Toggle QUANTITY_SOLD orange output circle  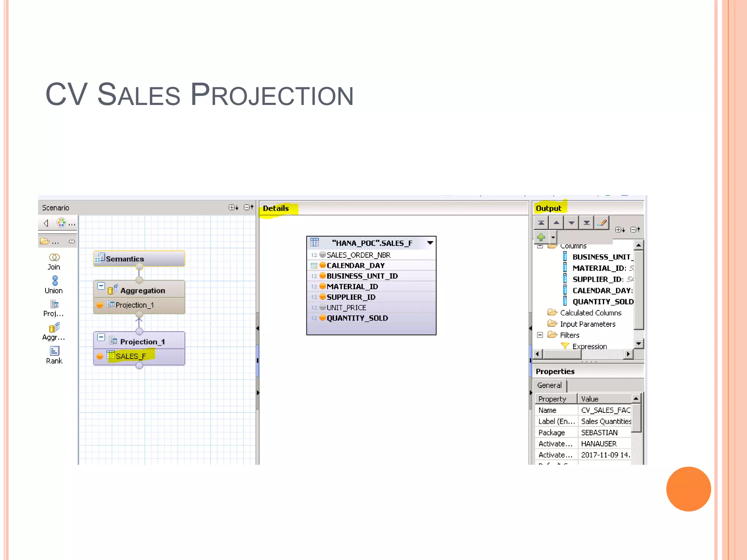pyautogui.click(x=322, y=318)
